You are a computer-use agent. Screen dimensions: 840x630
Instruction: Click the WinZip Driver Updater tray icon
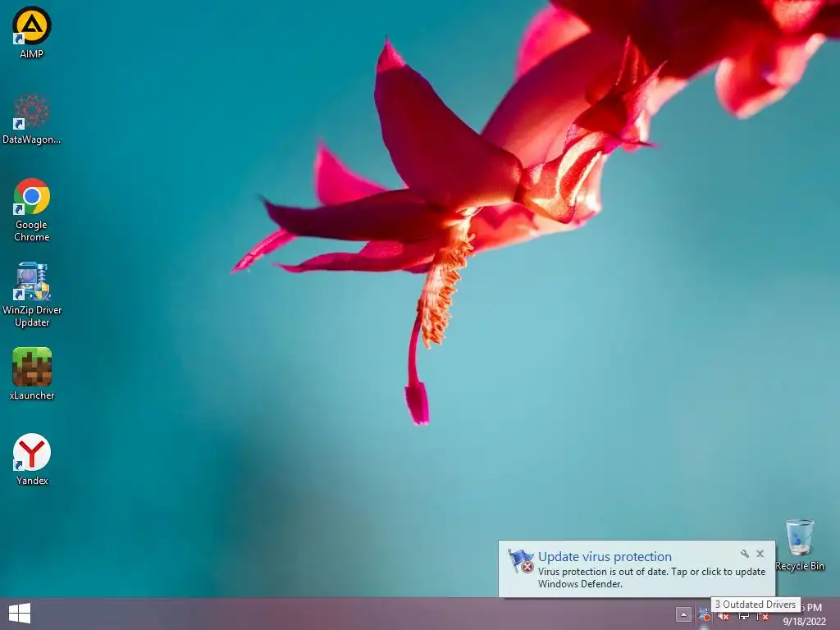704,615
